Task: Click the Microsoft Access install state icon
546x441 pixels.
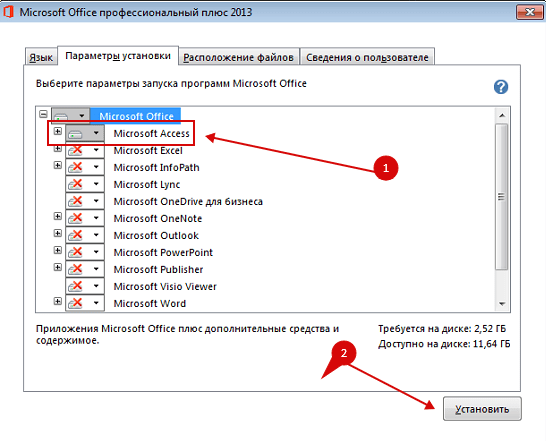Action: [76, 133]
